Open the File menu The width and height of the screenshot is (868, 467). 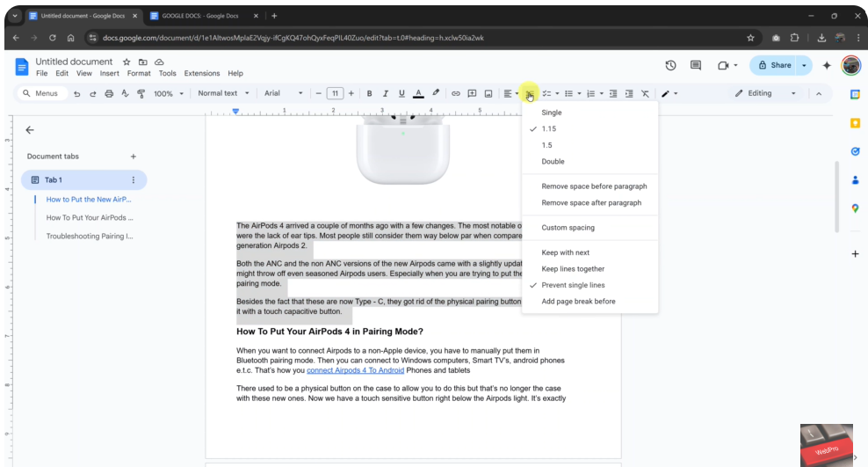(41, 73)
